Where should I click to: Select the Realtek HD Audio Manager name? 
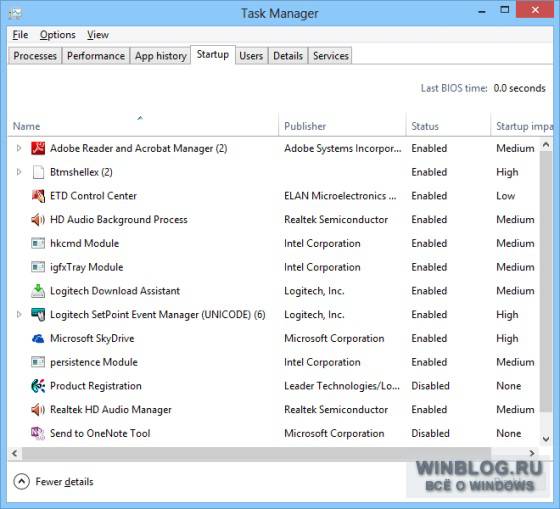click(x=111, y=409)
